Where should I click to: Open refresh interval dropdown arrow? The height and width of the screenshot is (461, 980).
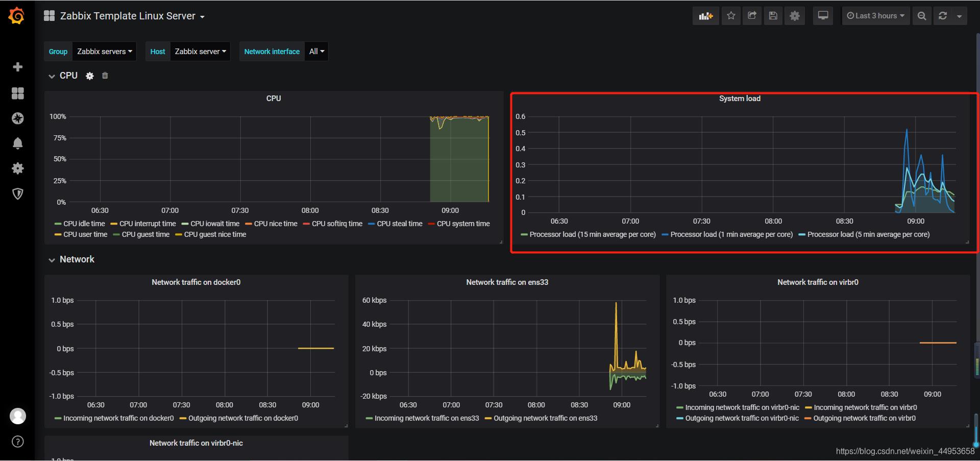960,16
